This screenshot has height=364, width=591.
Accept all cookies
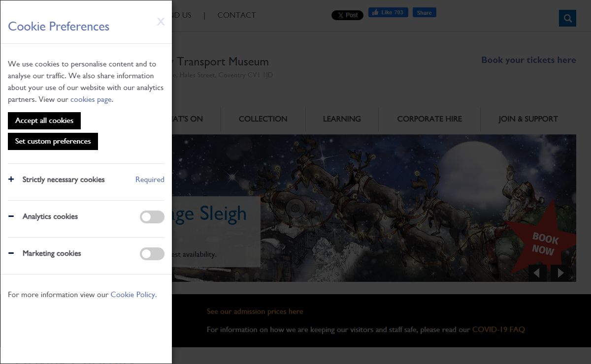tap(44, 121)
